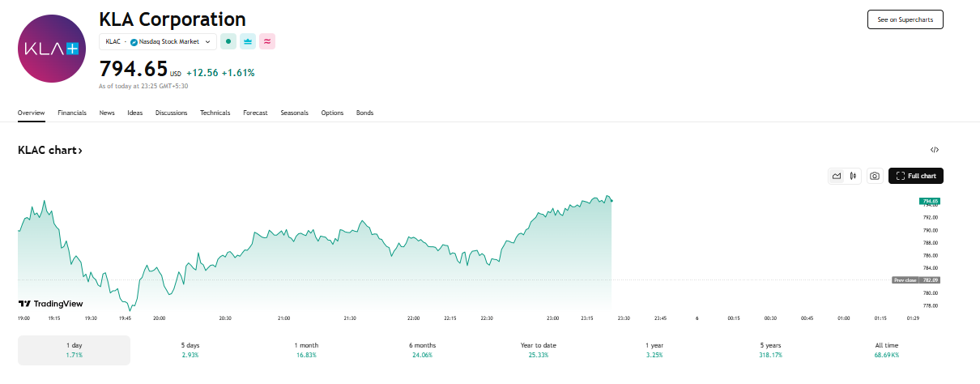View the Forecast tab
This screenshot has height=384, width=980.
click(255, 113)
